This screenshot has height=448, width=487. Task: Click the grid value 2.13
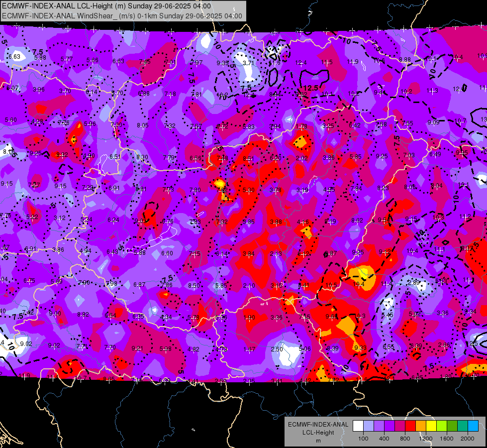pyautogui.click(x=276, y=254)
